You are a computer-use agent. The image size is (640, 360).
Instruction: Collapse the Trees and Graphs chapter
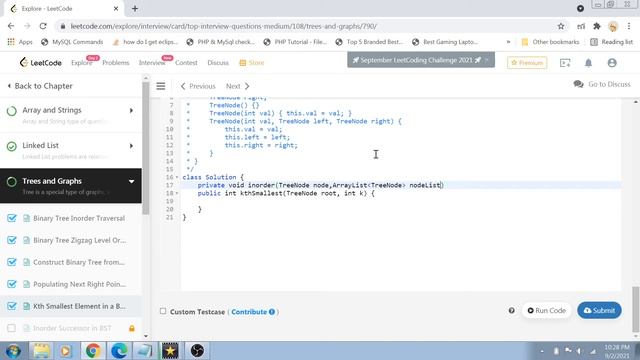click(x=131, y=181)
